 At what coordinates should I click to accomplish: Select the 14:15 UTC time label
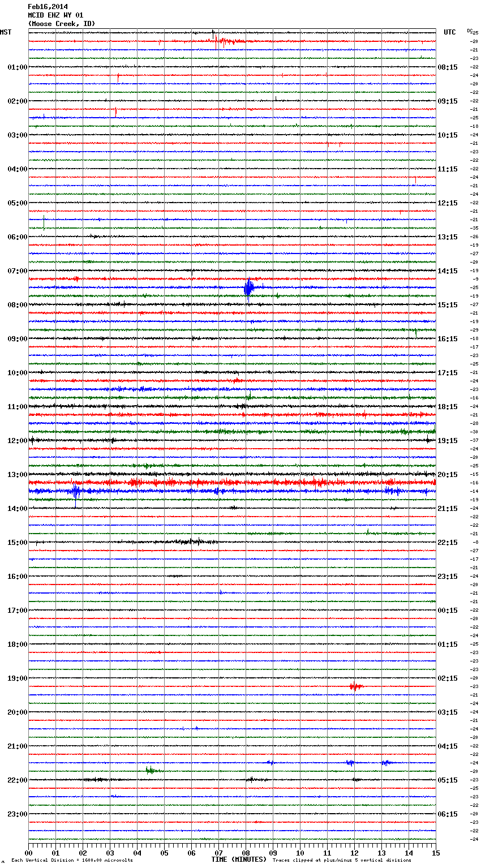(448, 271)
